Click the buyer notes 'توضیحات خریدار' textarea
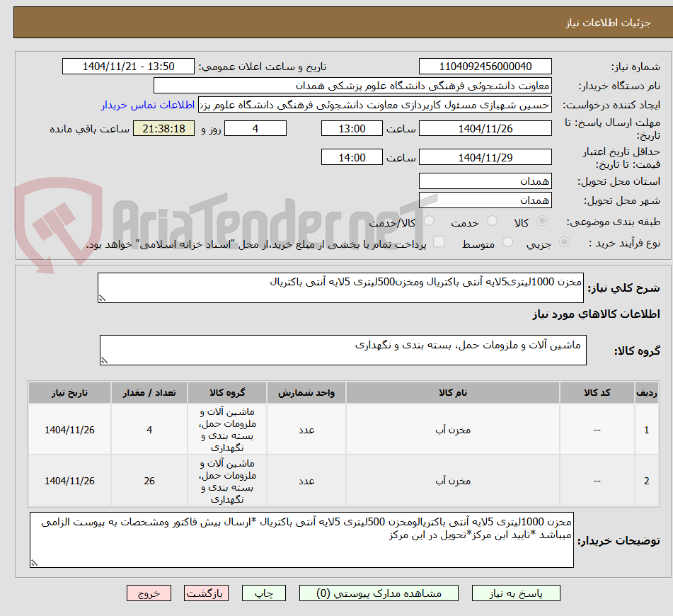 coord(301,540)
